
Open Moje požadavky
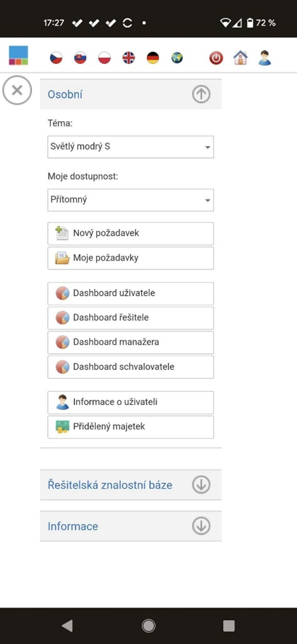[x=131, y=258]
